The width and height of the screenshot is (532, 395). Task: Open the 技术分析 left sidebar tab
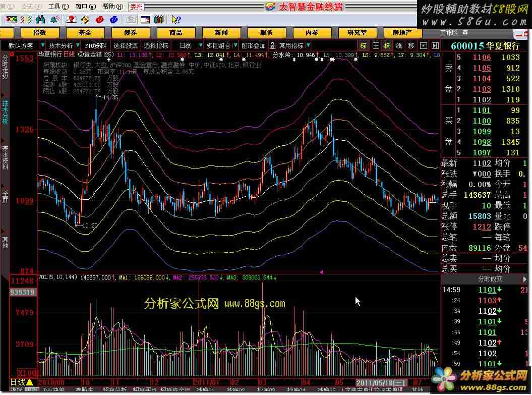pos(5,112)
